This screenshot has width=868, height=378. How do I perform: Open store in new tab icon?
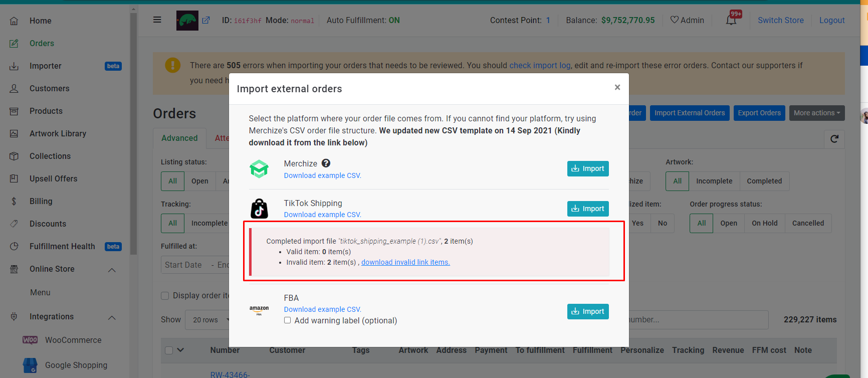pyautogui.click(x=206, y=21)
